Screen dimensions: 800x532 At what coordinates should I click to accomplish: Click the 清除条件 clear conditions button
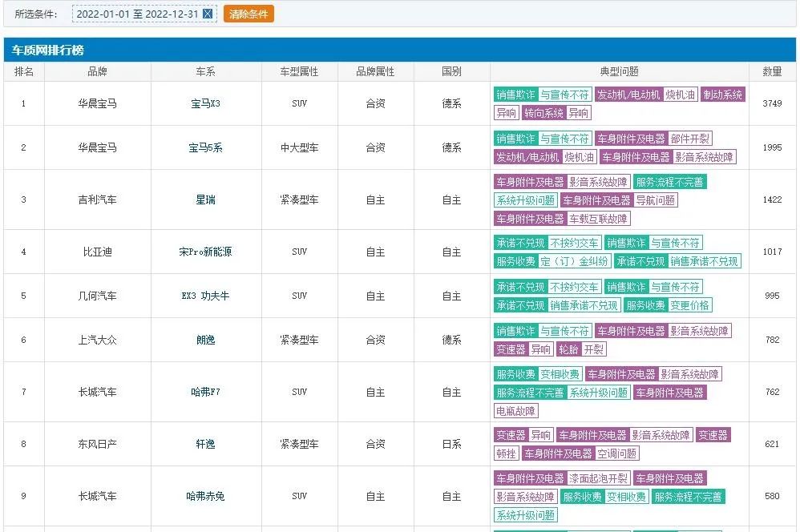(x=248, y=14)
